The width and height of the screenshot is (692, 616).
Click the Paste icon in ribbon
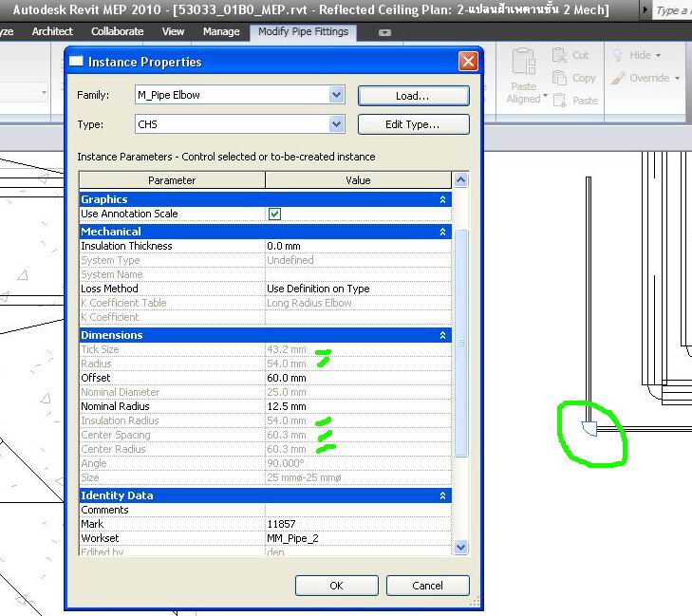point(559,101)
